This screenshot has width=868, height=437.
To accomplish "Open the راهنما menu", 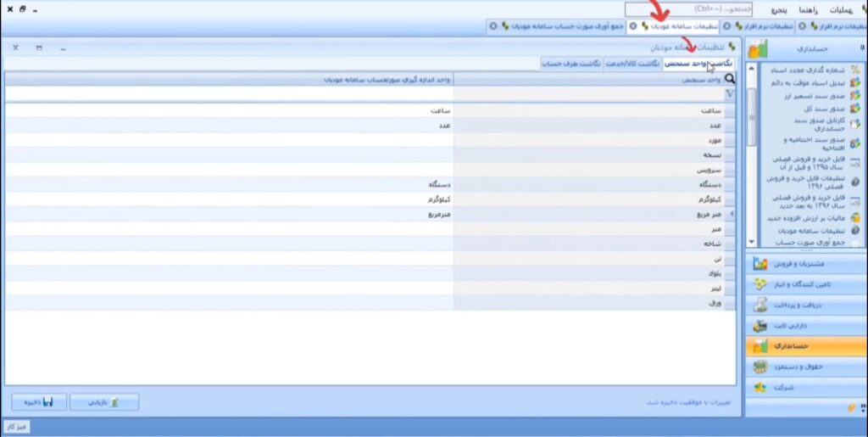I will [810, 10].
